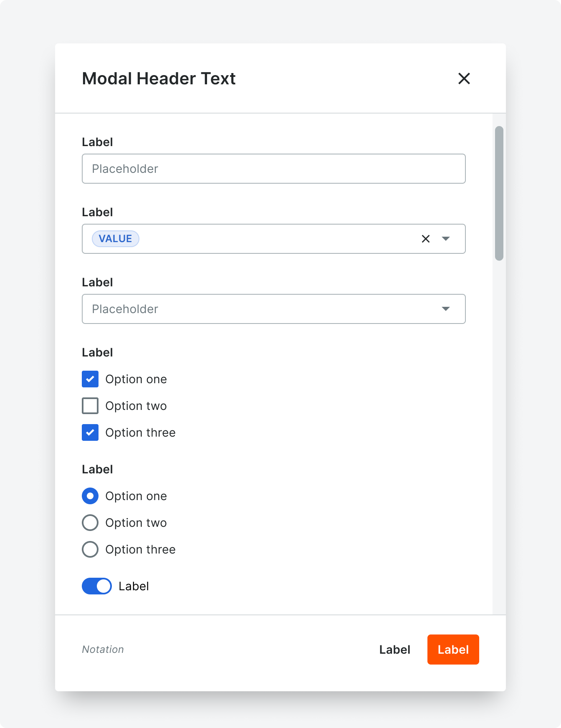Open the dropdown arrow beside the VALUE chip

[x=446, y=239]
